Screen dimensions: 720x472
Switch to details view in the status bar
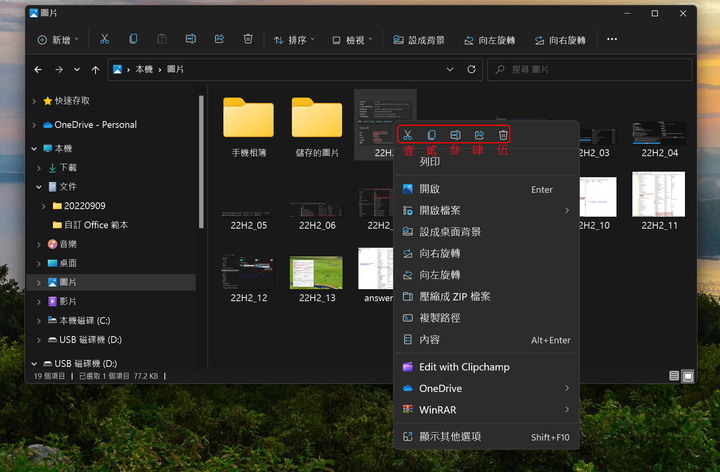674,376
